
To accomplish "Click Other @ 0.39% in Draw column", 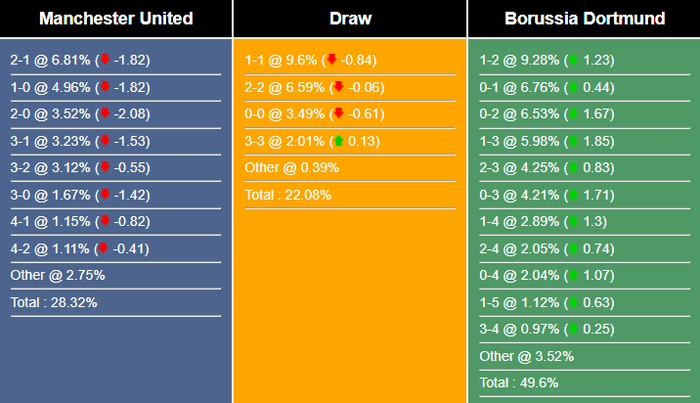I will (292, 167).
